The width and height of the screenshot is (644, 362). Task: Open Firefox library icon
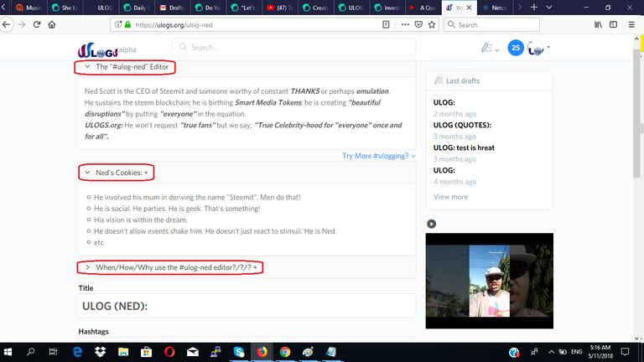tap(598, 24)
